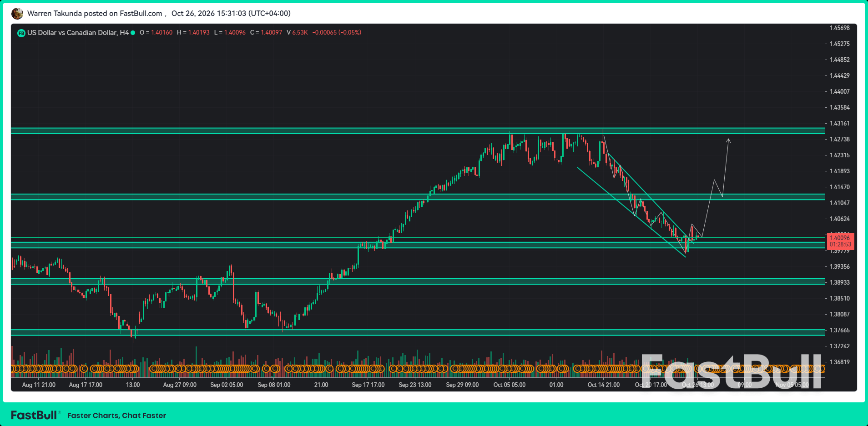Click the change value -0.00065 (-0.05%)

point(337,33)
